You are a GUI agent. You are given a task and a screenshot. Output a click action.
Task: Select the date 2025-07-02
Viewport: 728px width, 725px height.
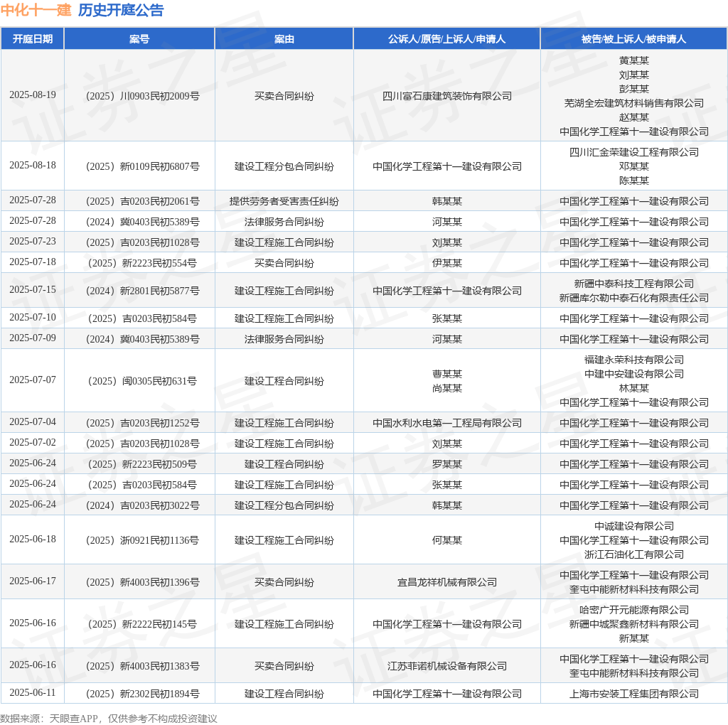[x=33, y=442]
